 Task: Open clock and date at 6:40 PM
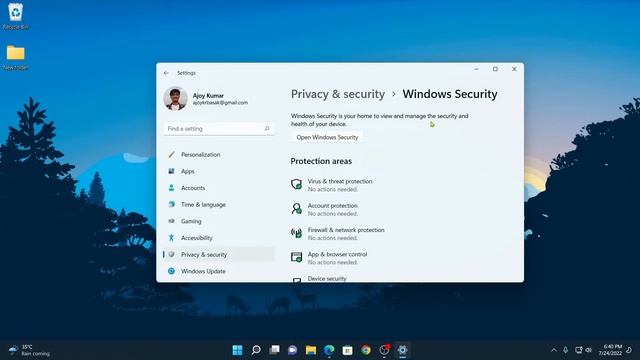[610, 350]
